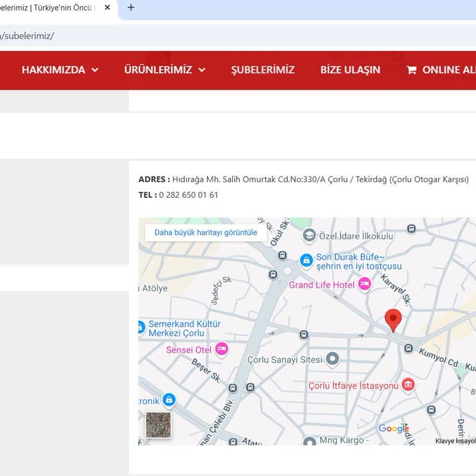Viewport: 476px width, 476px height.
Task: Expand the HAKKIMIZDA dropdown menu
Action: [60, 70]
